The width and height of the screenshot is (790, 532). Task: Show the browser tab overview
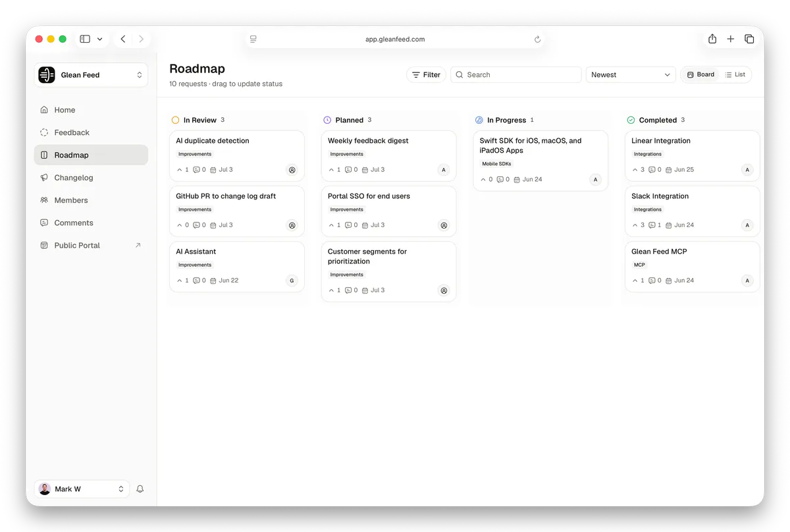(749, 39)
